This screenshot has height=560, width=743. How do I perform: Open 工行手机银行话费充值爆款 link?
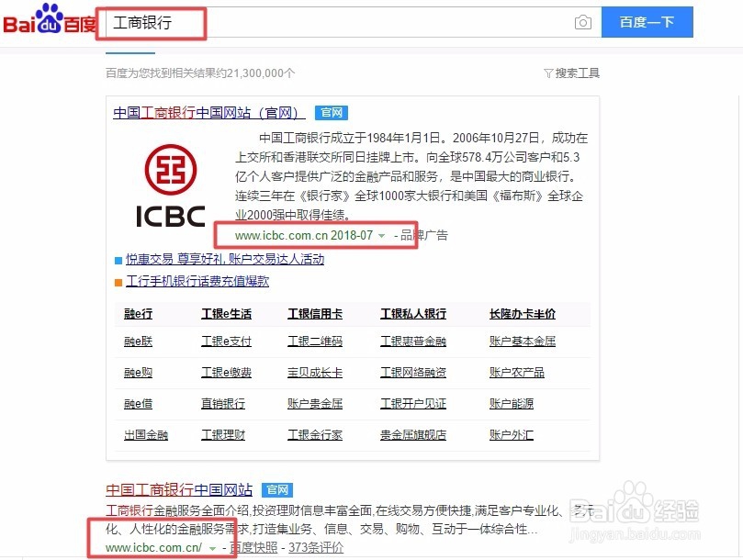click(197, 282)
